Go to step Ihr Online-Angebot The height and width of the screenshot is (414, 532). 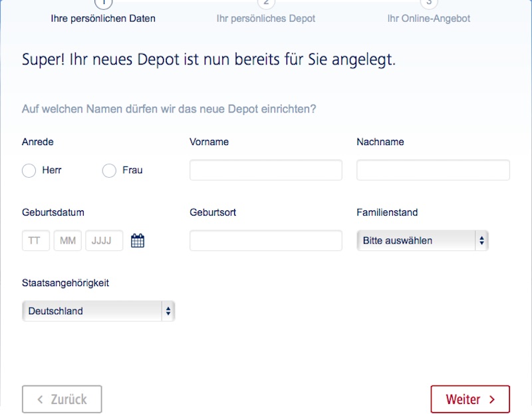point(429,19)
